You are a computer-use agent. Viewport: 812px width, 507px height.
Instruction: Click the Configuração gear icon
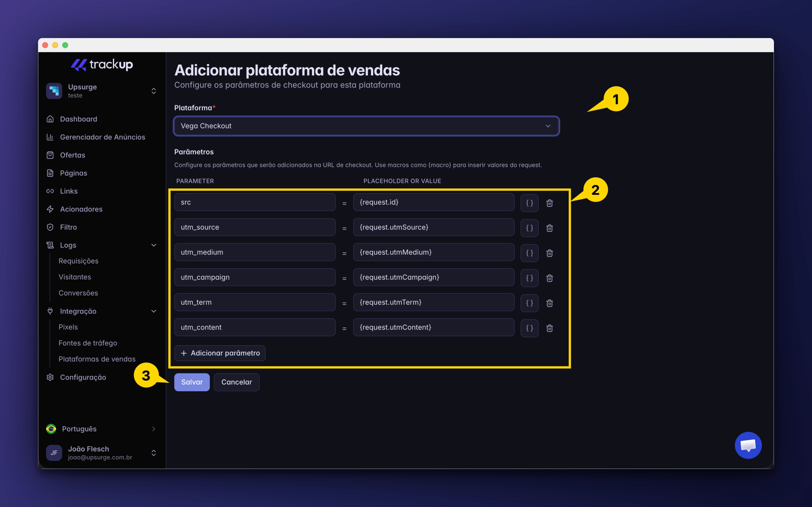(50, 377)
